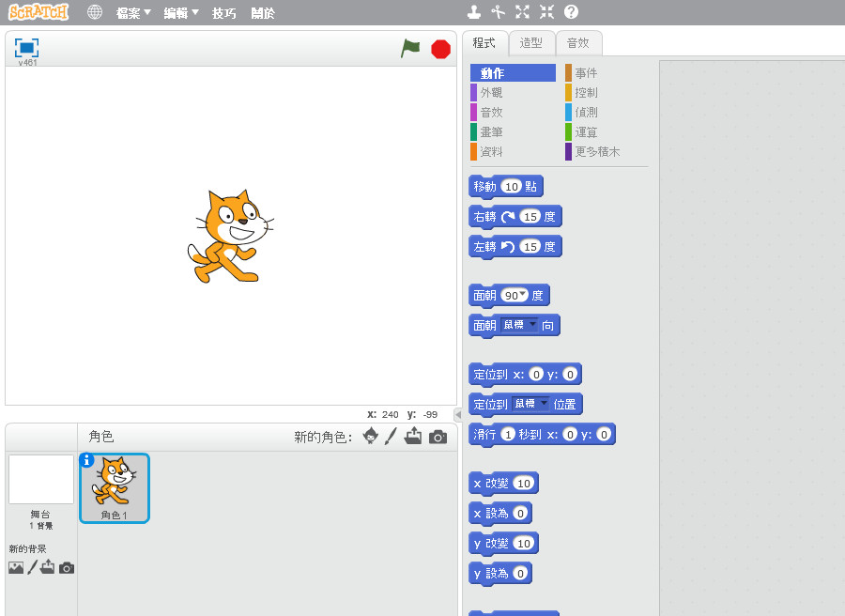Open the 關於 about link
The image size is (845, 616).
pyautogui.click(x=263, y=13)
